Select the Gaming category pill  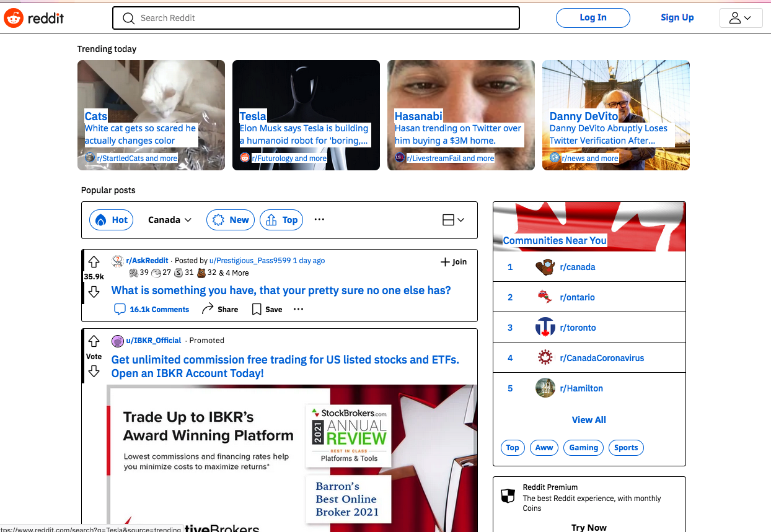(584, 448)
